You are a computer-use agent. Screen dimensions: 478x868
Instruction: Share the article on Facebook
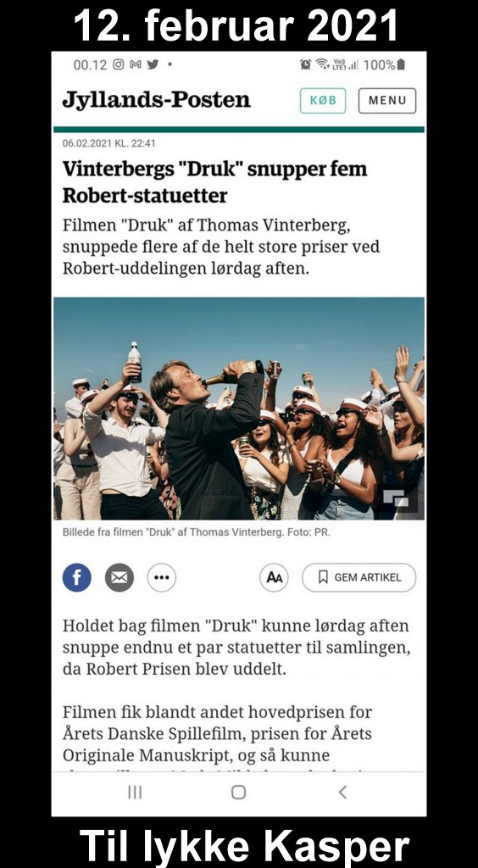click(77, 577)
